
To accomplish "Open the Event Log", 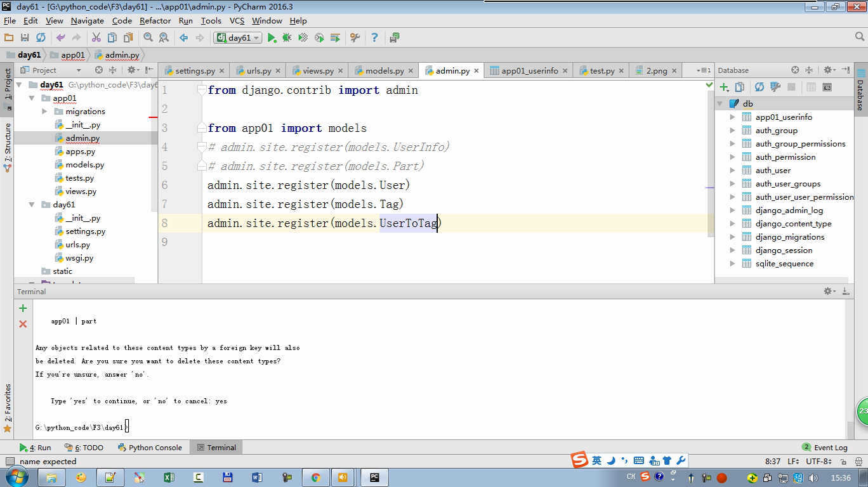I will 824,447.
